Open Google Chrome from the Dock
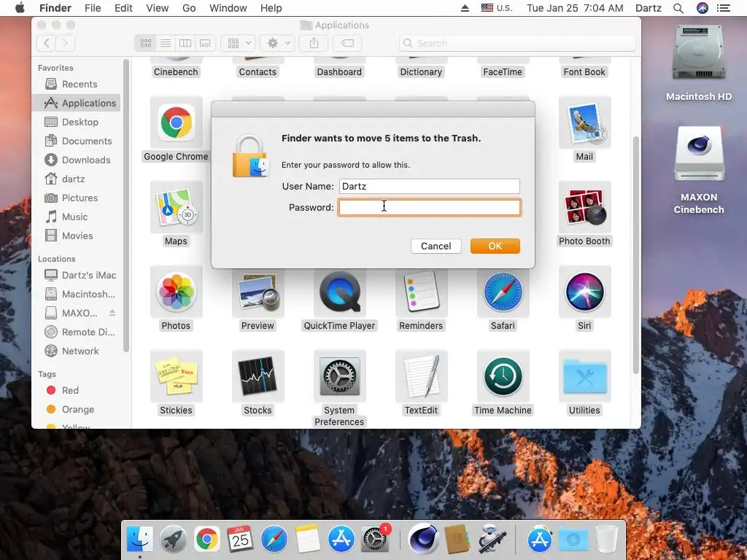 tap(206, 539)
